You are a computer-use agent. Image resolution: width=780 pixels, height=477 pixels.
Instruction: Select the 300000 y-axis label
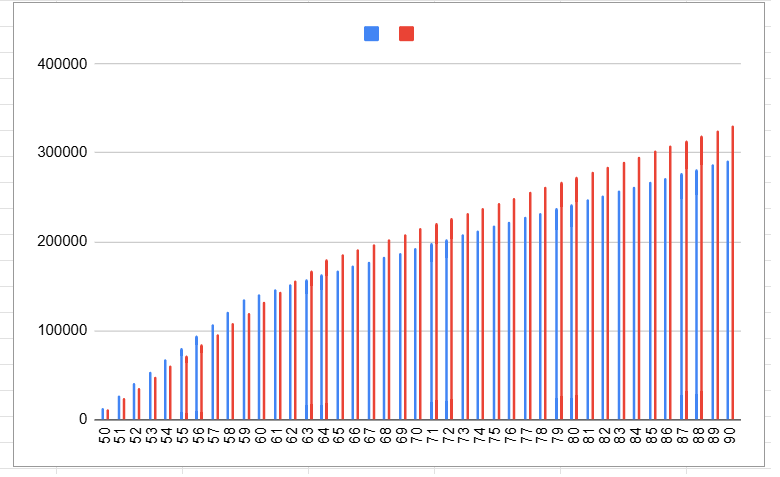(62, 153)
